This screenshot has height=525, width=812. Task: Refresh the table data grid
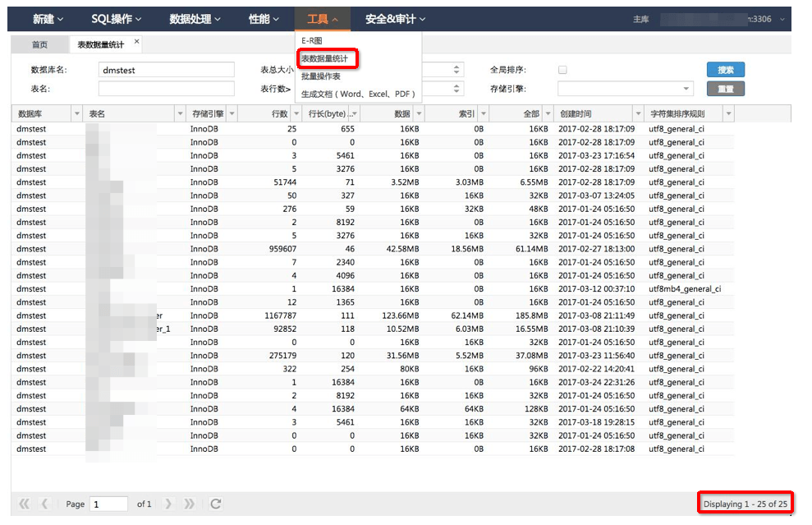tap(216, 504)
